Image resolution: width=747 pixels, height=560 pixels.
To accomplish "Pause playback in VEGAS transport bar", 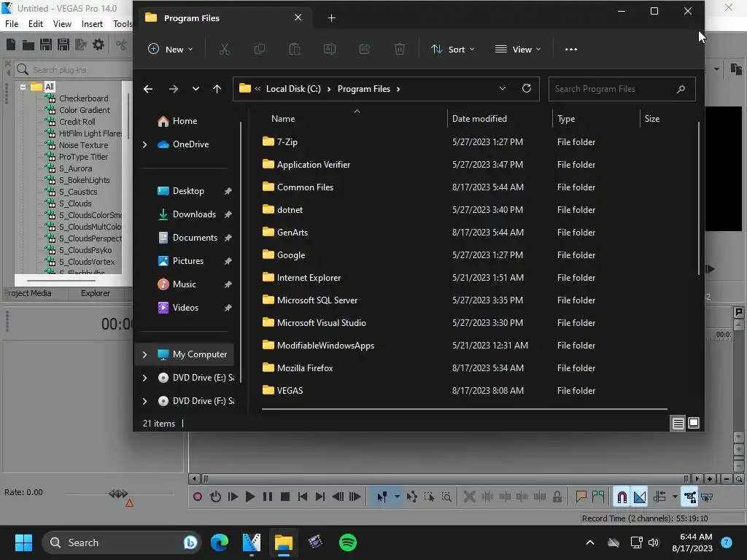I will (x=268, y=497).
